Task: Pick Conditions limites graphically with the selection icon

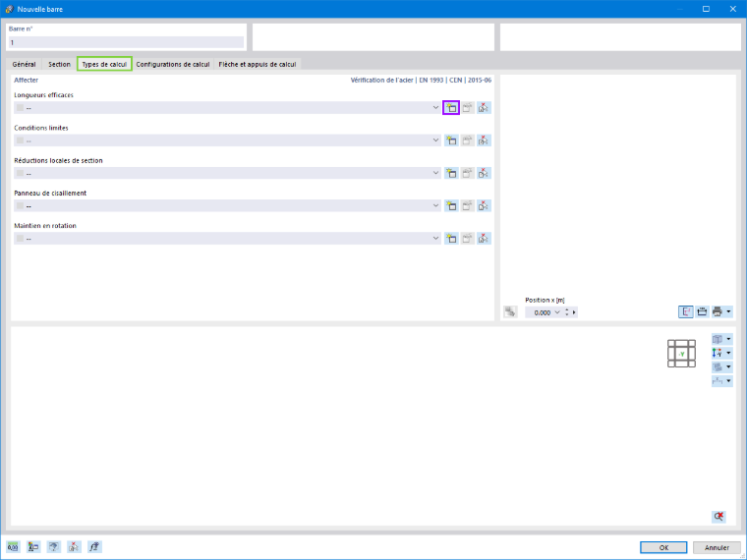Action: tap(484, 140)
